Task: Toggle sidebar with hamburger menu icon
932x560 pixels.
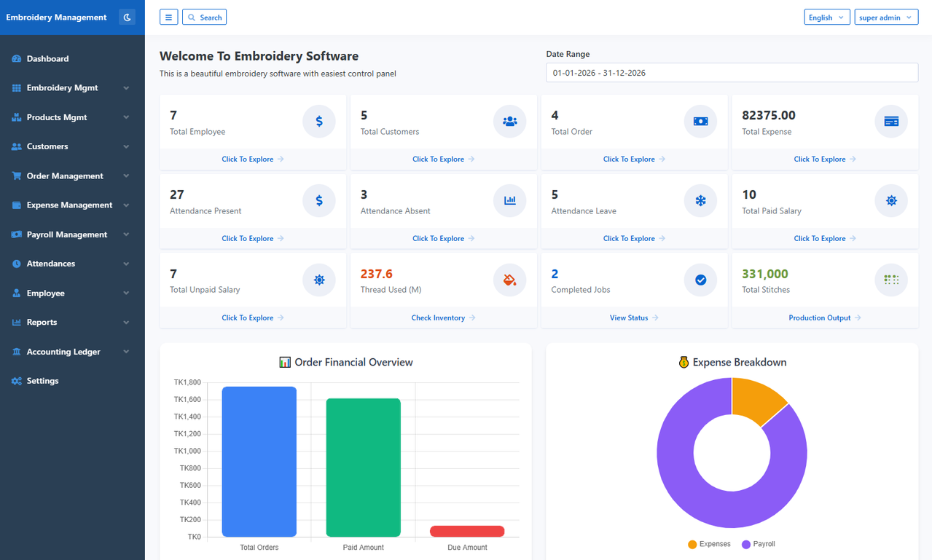Action: 169,17
